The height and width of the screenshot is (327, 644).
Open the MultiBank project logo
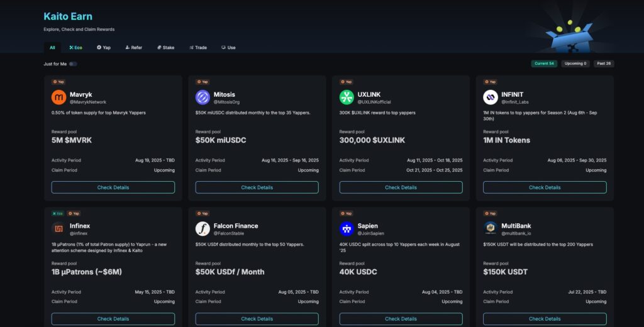pos(491,229)
